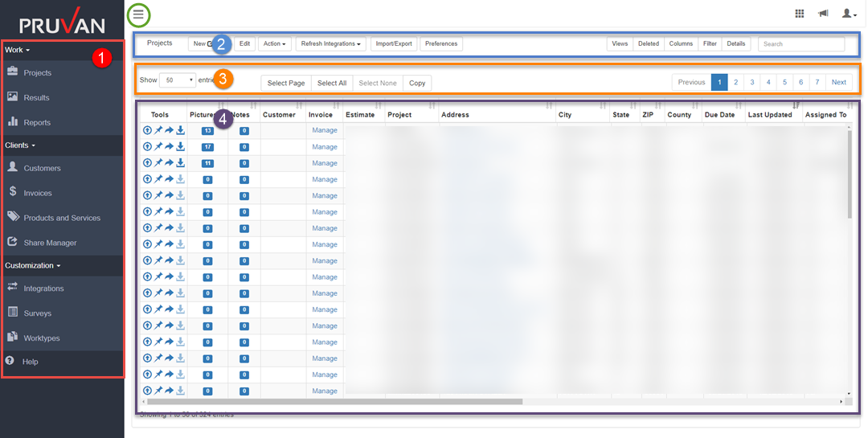The width and height of the screenshot is (868, 438).
Task: Expand the Refresh Integrations dropdown
Action: [331, 44]
